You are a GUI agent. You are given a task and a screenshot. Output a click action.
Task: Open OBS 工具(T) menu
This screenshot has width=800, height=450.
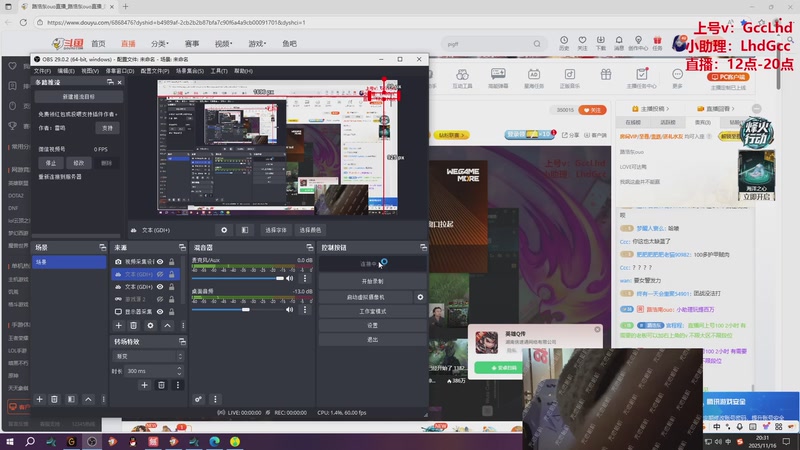219,71
